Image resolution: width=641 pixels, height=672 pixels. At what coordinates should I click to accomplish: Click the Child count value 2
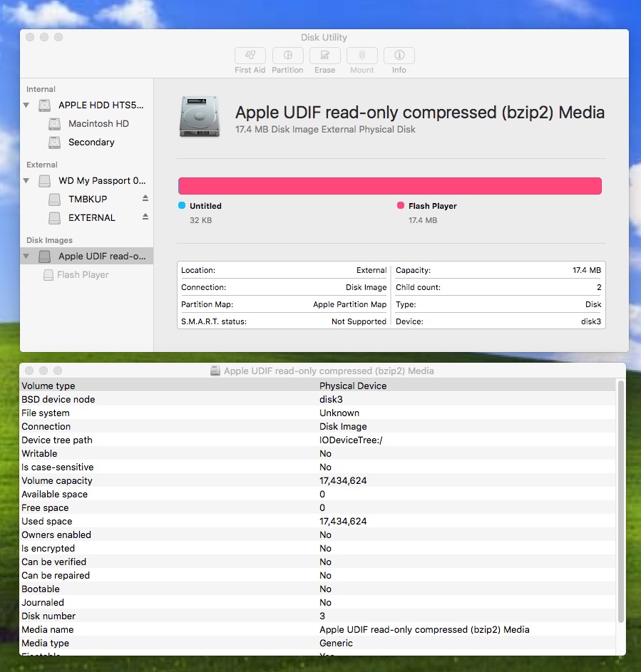599,288
